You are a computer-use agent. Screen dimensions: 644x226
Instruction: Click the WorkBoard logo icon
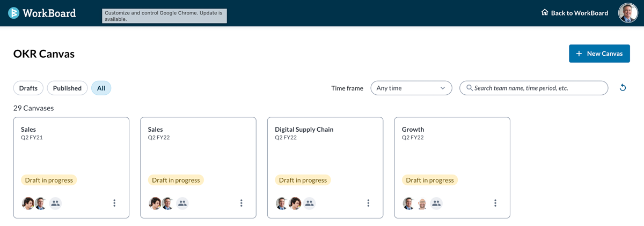13,13
